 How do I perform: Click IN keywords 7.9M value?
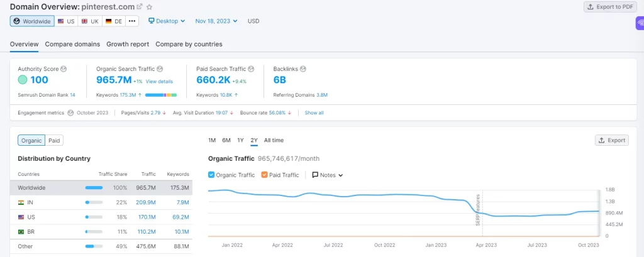tap(182, 202)
